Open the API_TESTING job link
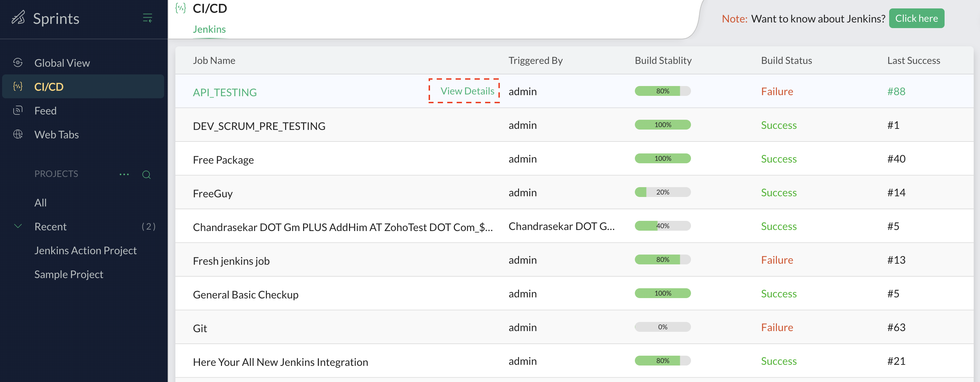The width and height of the screenshot is (980, 382). coord(224,92)
